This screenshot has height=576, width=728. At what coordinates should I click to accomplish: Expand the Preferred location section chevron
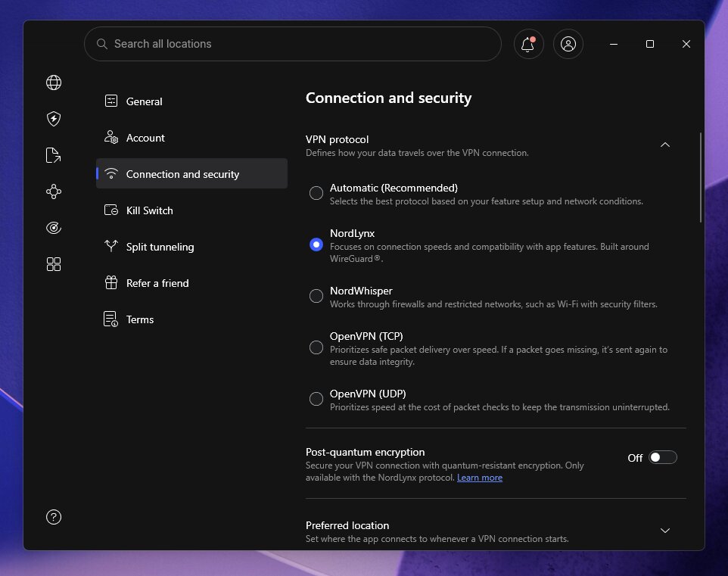click(x=665, y=531)
